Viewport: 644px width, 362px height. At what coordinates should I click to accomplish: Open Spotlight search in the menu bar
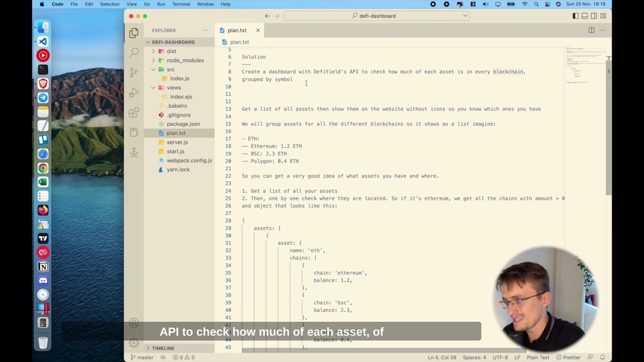click(x=536, y=4)
